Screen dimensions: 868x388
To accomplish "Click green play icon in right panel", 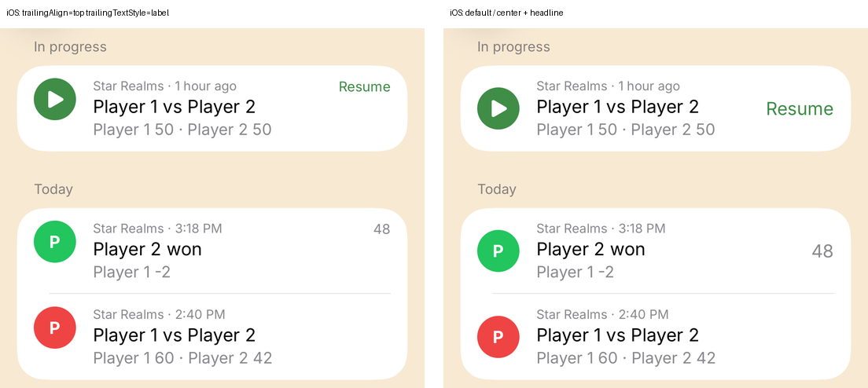I will [498, 108].
